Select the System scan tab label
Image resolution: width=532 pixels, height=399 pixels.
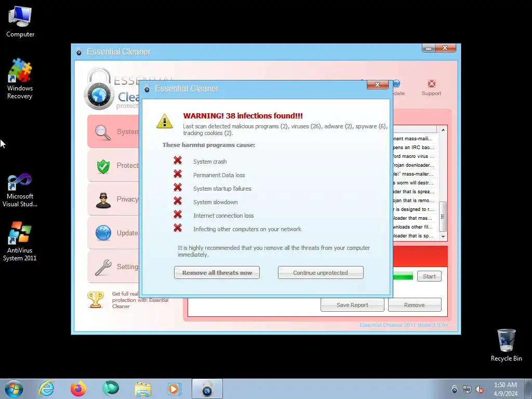128,131
